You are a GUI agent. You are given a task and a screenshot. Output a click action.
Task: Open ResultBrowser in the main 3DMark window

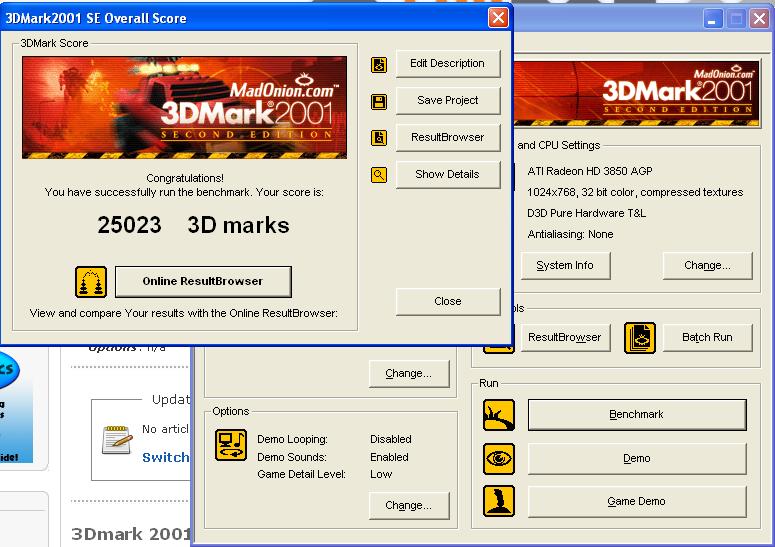pos(565,337)
